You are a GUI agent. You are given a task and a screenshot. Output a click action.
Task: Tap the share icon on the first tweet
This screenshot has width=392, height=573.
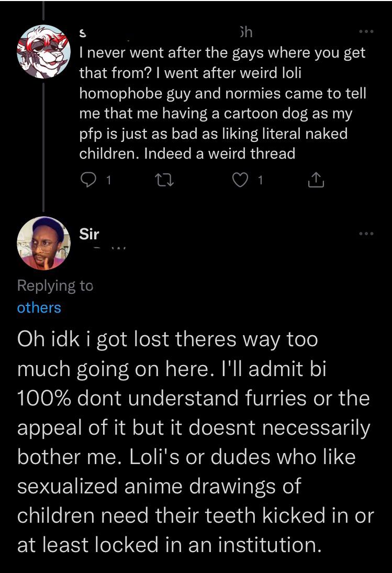tap(316, 180)
